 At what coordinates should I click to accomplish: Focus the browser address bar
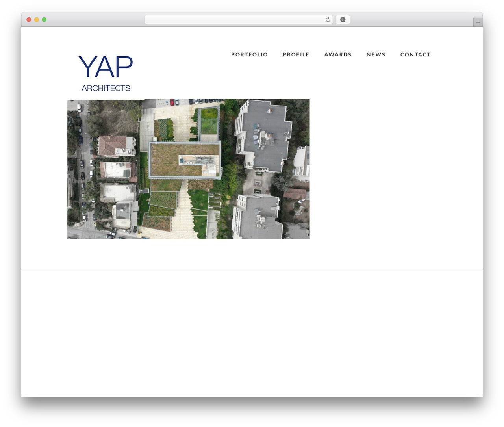[238, 20]
